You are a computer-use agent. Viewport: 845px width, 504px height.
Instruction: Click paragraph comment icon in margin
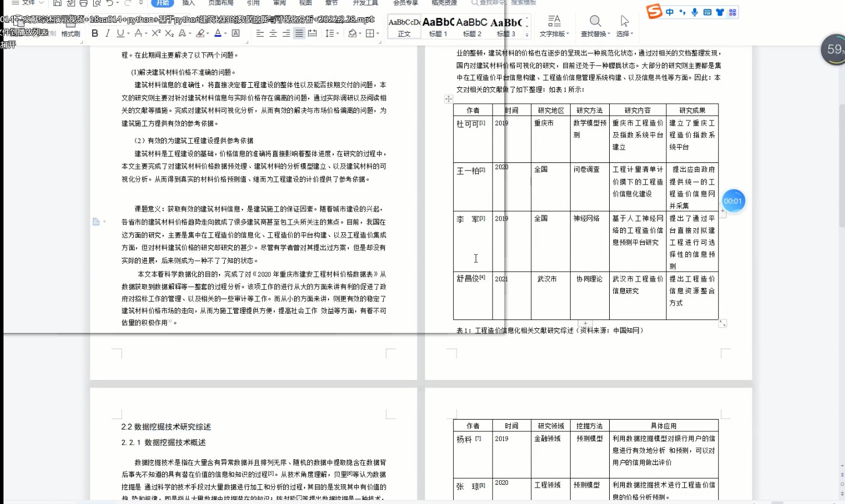(x=96, y=222)
